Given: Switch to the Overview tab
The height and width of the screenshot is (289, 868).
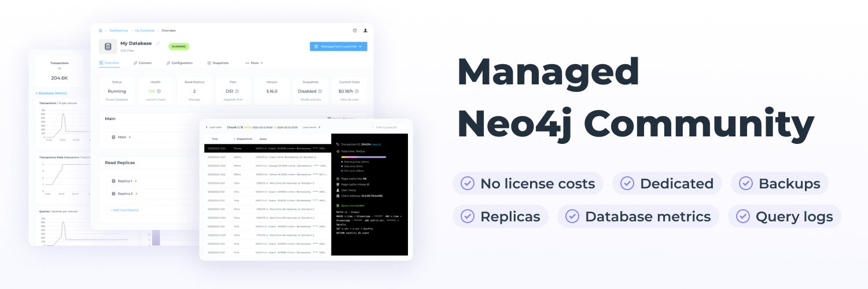Looking at the screenshot, I should (x=109, y=62).
